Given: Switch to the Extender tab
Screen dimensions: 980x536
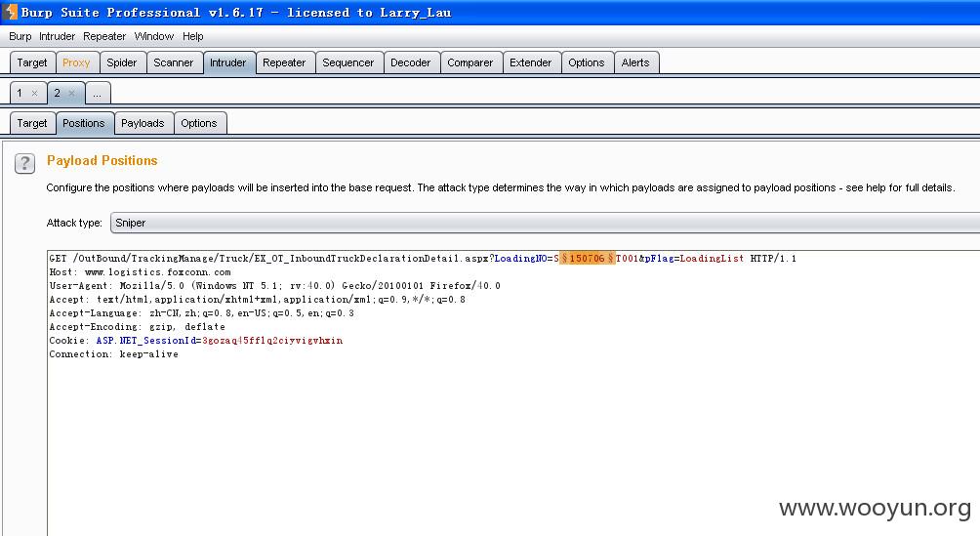Looking at the screenshot, I should point(530,62).
